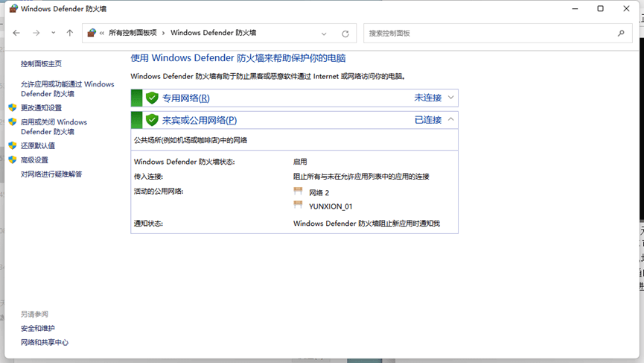
Task: Go up one level with the up arrow
Action: click(x=70, y=33)
